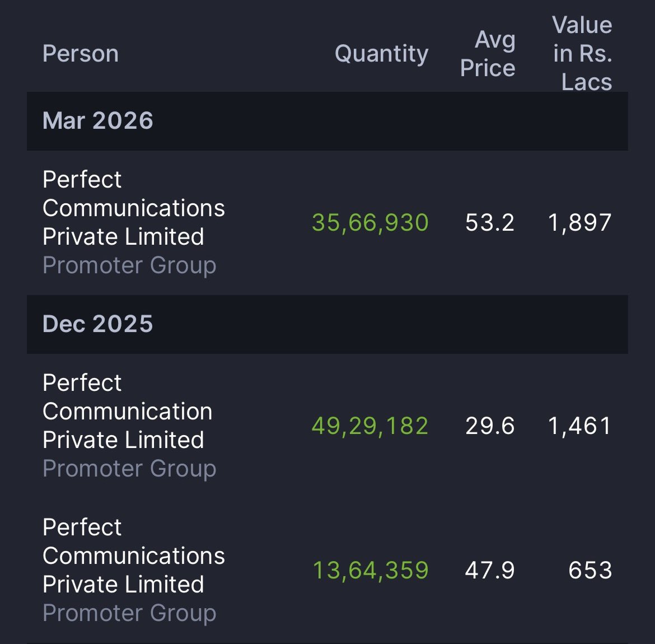Click the Person column header
Viewport: 655px width, 644px height.
(x=81, y=54)
